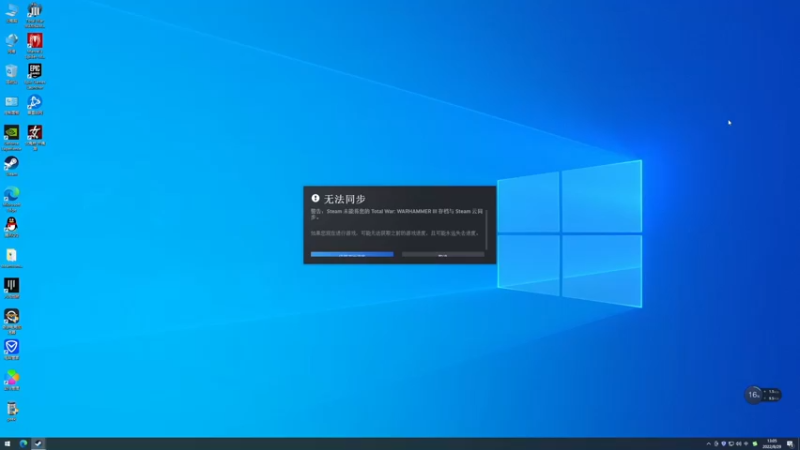Viewport: 800px width, 450px height.
Task: Launch the black three-bar logo app shortcut
Action: pyautogui.click(x=11, y=288)
